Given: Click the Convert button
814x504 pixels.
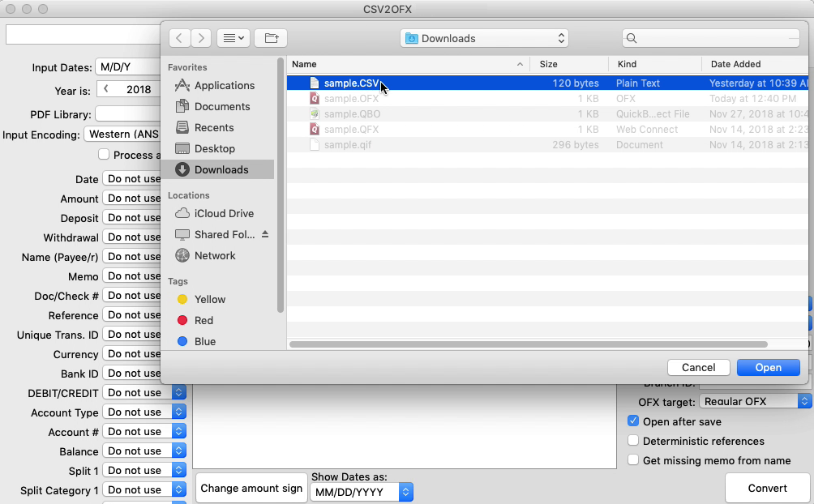Looking at the screenshot, I should [x=767, y=488].
